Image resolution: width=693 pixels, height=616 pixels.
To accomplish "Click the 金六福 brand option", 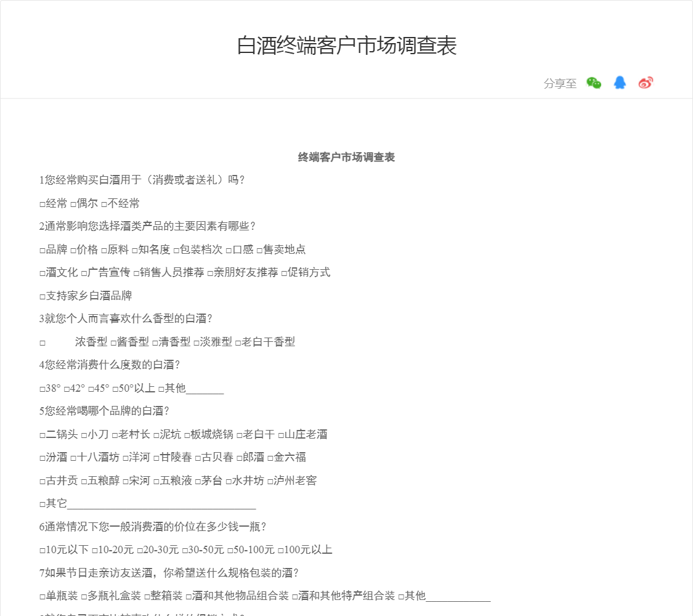I will (286, 457).
